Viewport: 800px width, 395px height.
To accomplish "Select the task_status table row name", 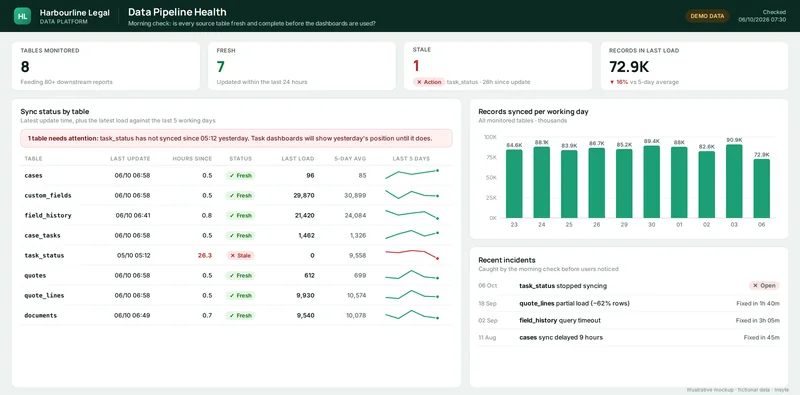I will point(44,255).
